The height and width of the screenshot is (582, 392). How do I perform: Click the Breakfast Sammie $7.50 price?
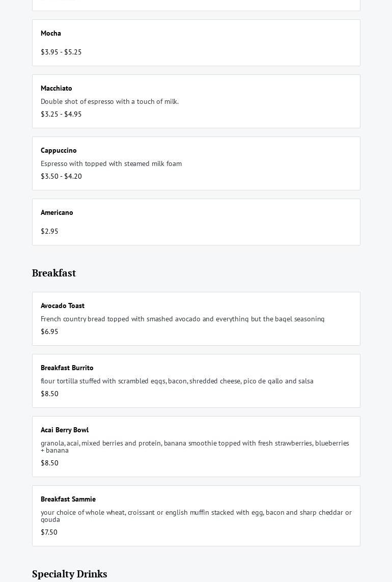(x=49, y=532)
